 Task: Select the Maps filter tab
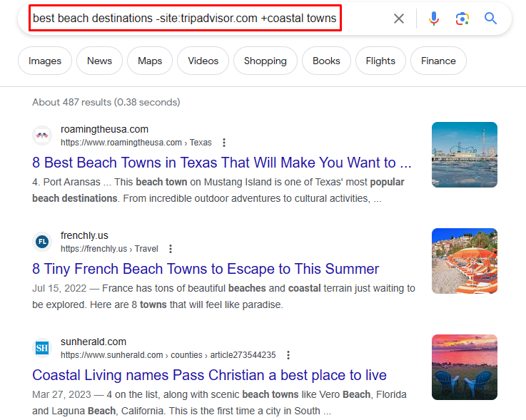(150, 61)
